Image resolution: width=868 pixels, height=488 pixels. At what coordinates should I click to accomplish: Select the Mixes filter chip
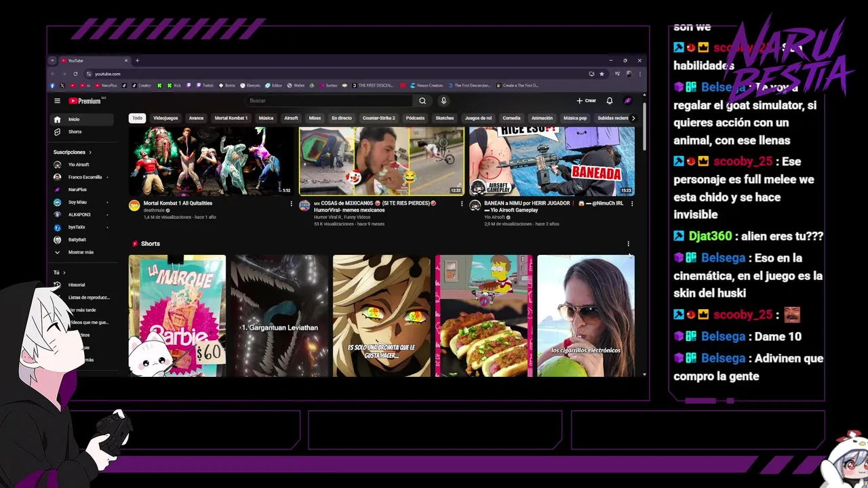(315, 118)
